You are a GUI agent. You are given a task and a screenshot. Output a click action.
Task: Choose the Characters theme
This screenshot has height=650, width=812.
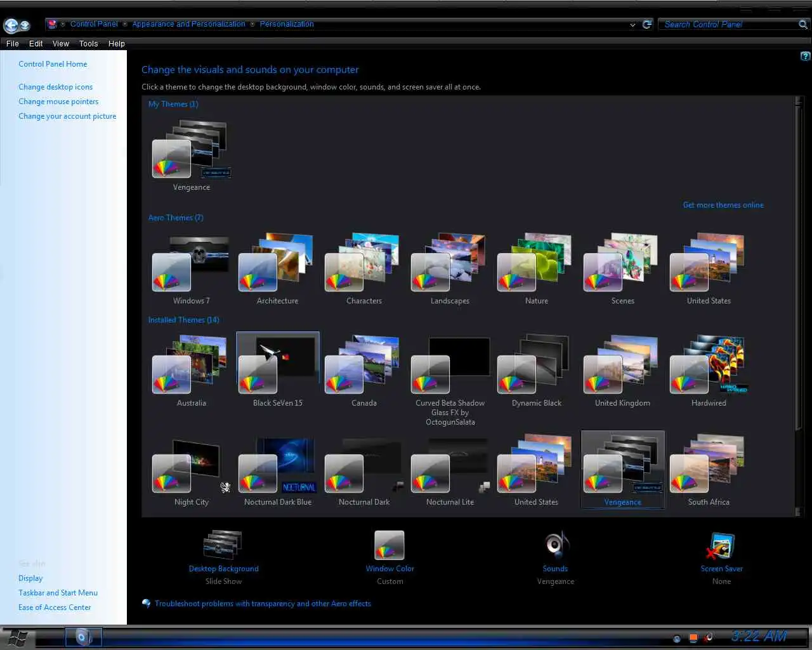tap(363, 269)
